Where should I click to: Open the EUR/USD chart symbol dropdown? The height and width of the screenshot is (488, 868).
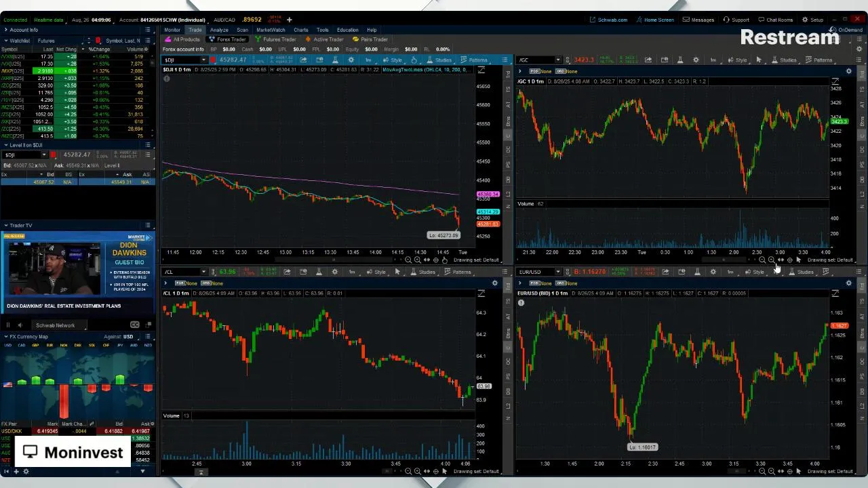[x=557, y=272]
